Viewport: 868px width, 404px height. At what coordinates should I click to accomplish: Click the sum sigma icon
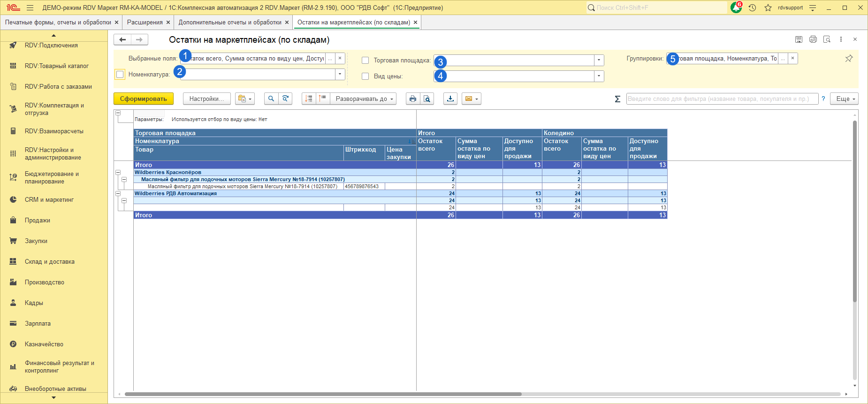point(617,99)
